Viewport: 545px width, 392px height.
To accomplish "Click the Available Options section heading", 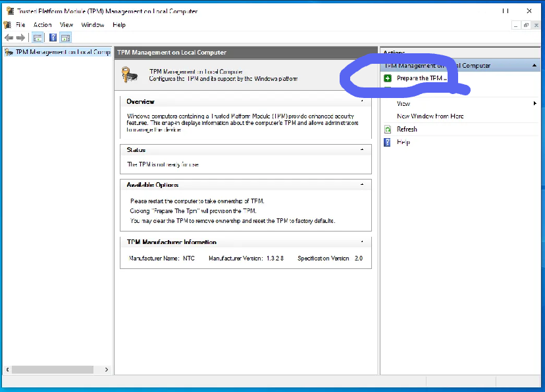I will pyautogui.click(x=153, y=185).
